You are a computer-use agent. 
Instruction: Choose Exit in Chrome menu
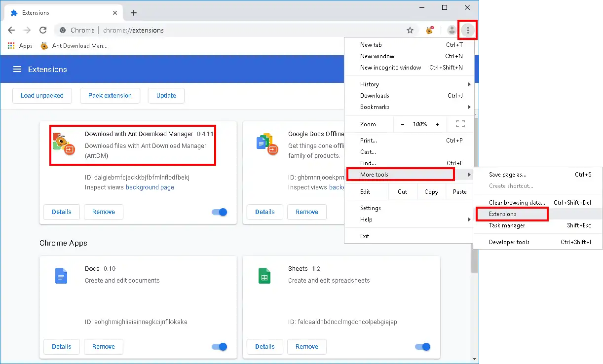[x=409, y=236]
